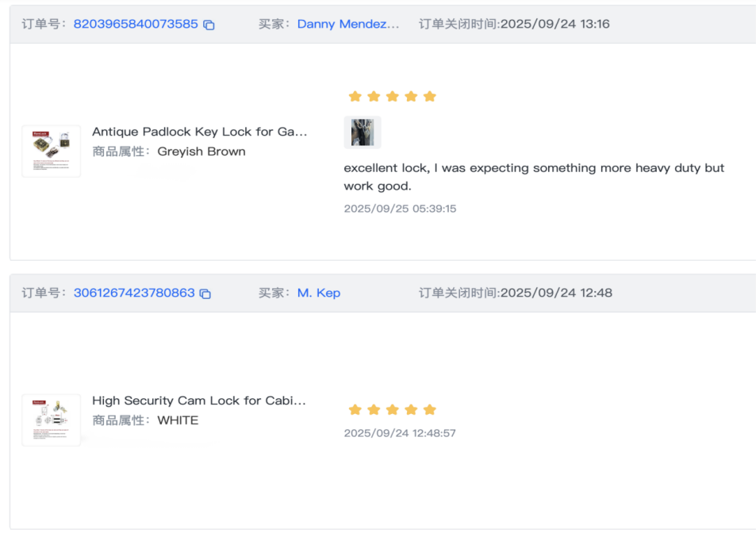The image size is (756, 537).
Task: Open the Antique Padlock product thumbnail
Action: 51,151
